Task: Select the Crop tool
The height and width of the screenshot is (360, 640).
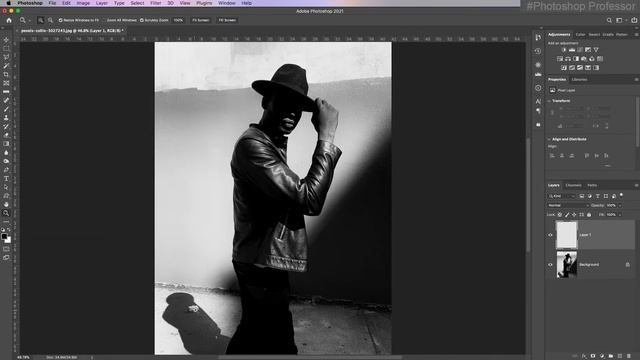Action: (6, 74)
